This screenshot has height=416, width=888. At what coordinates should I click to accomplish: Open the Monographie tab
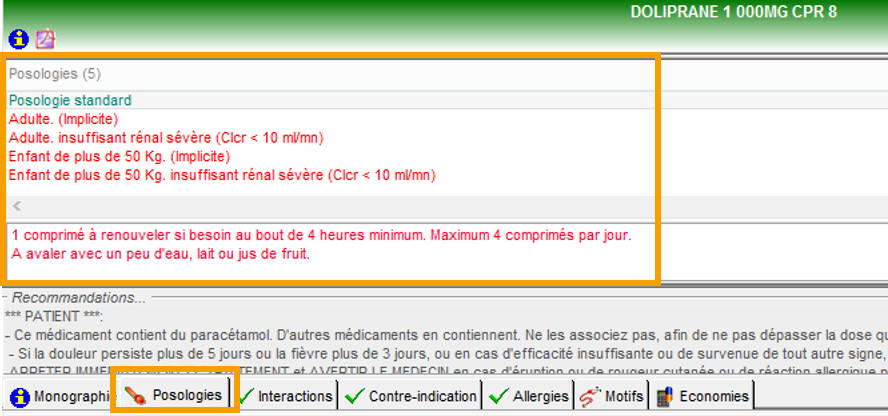(70, 397)
